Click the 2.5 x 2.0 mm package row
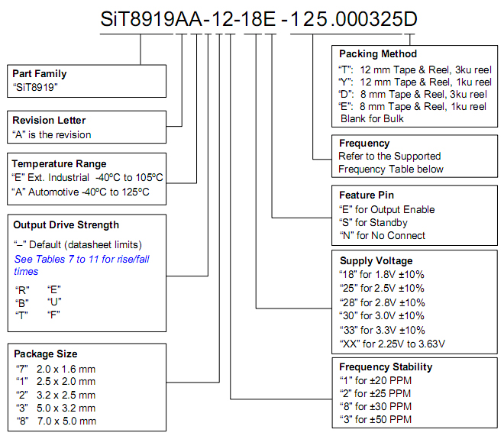This screenshot has height=436, width=504. click(x=56, y=381)
